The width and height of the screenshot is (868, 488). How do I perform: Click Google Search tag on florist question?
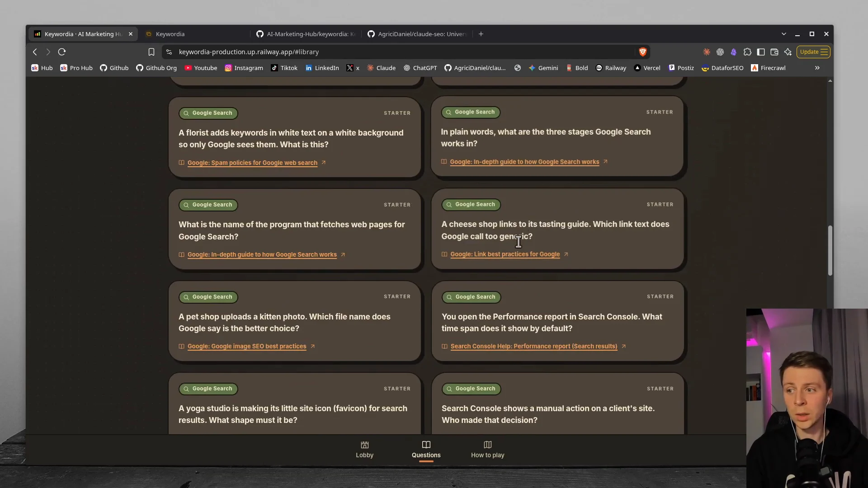click(208, 113)
